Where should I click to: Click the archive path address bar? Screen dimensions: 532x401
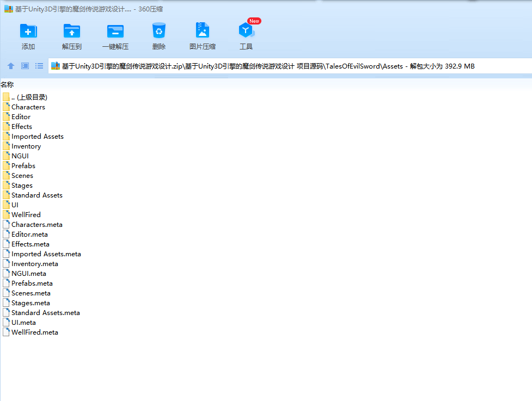click(x=290, y=66)
